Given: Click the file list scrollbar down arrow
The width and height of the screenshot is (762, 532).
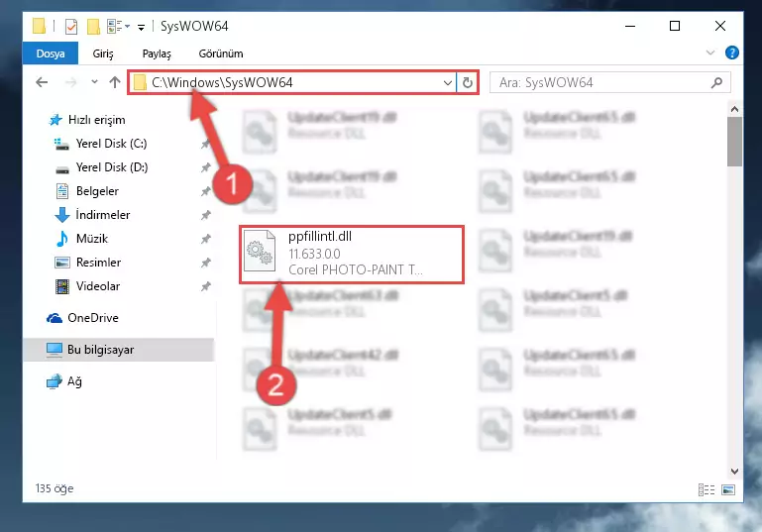Looking at the screenshot, I should [x=734, y=471].
